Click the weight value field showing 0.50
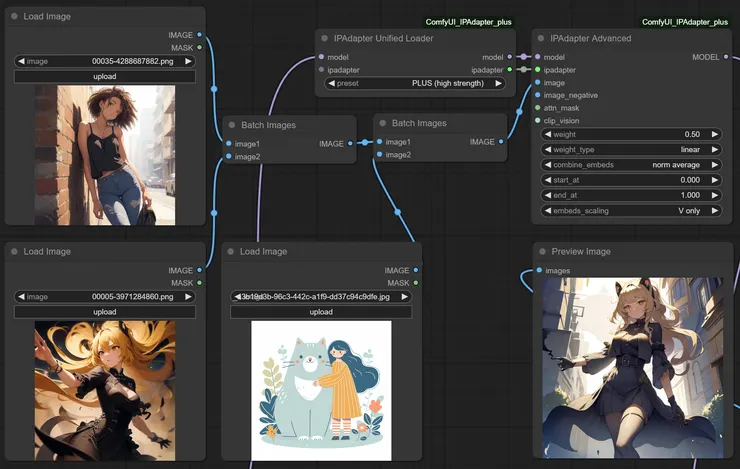740x469 pixels. tap(631, 134)
